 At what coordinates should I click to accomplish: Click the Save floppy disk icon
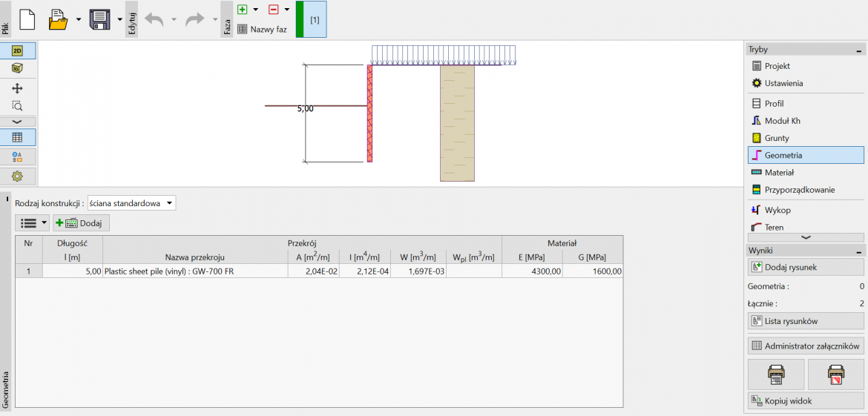pyautogui.click(x=100, y=19)
